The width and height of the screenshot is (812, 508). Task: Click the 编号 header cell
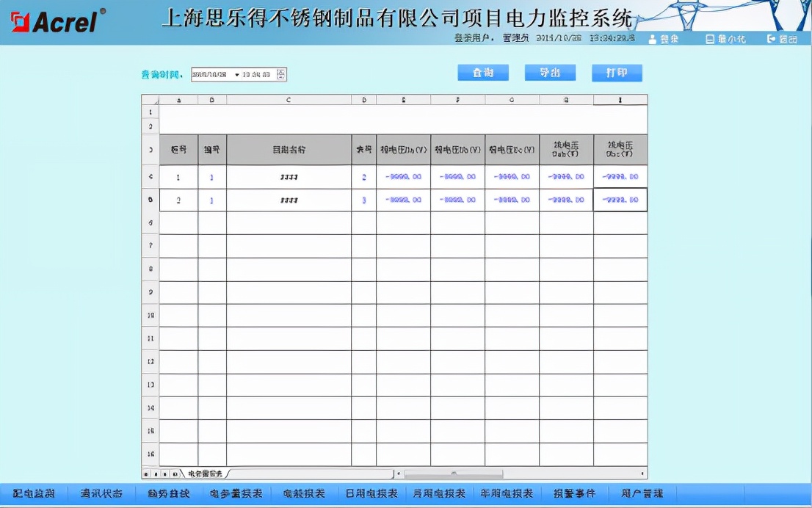pos(212,150)
